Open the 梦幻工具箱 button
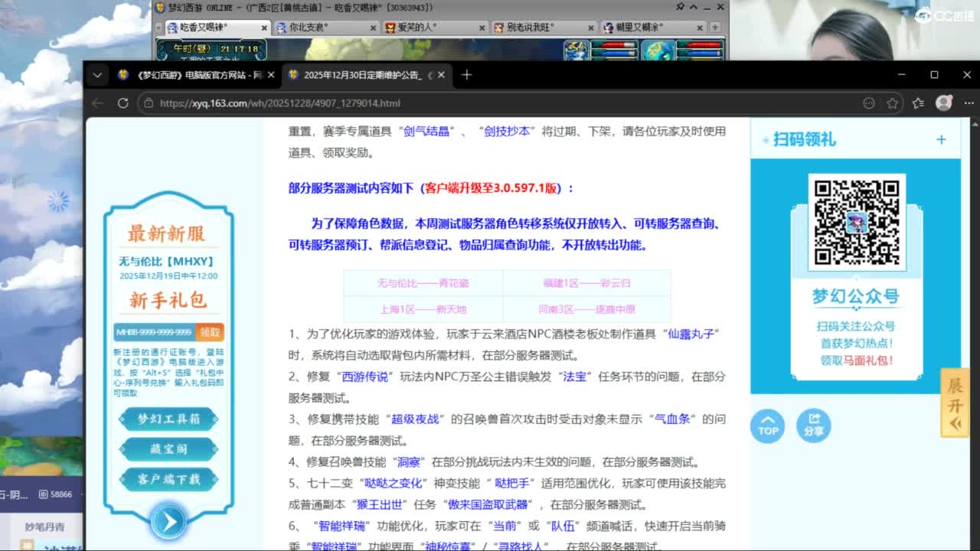 [x=168, y=419]
